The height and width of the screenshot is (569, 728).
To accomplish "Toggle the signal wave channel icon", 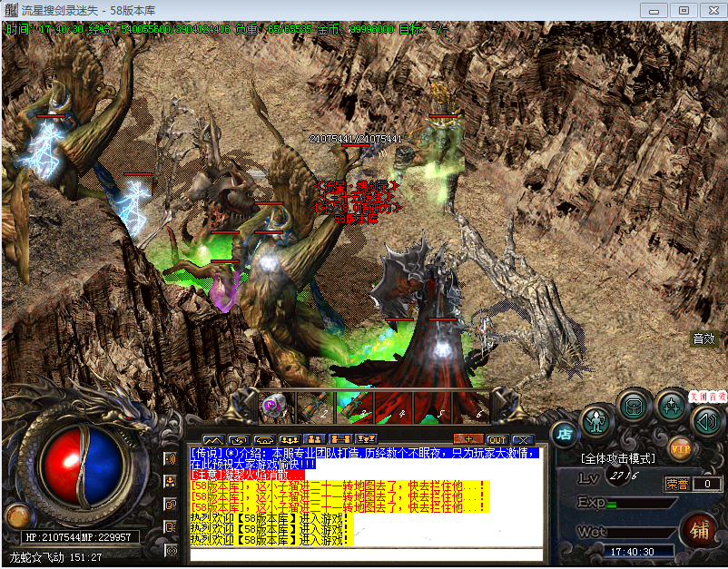I will coord(171,551).
